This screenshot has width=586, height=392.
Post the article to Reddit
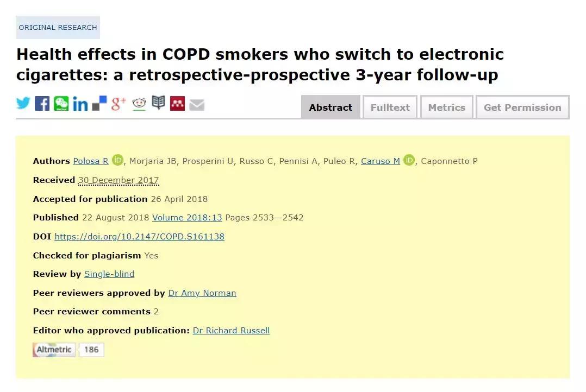139,103
